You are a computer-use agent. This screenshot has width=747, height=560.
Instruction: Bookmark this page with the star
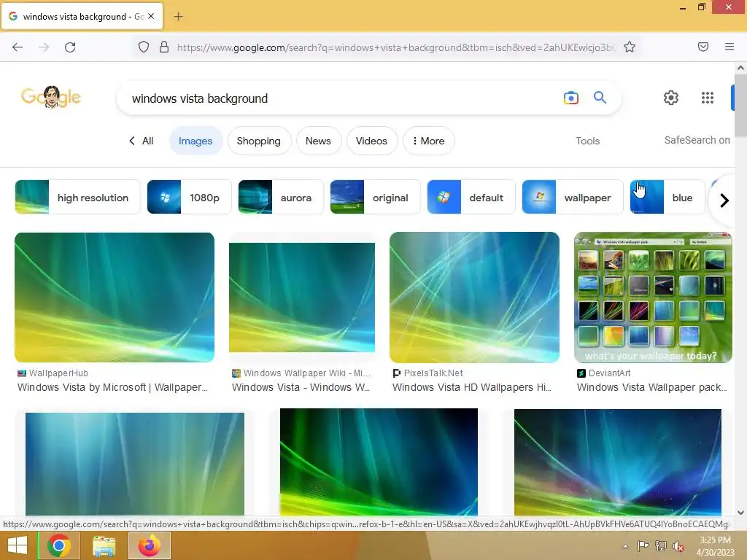pyautogui.click(x=630, y=47)
